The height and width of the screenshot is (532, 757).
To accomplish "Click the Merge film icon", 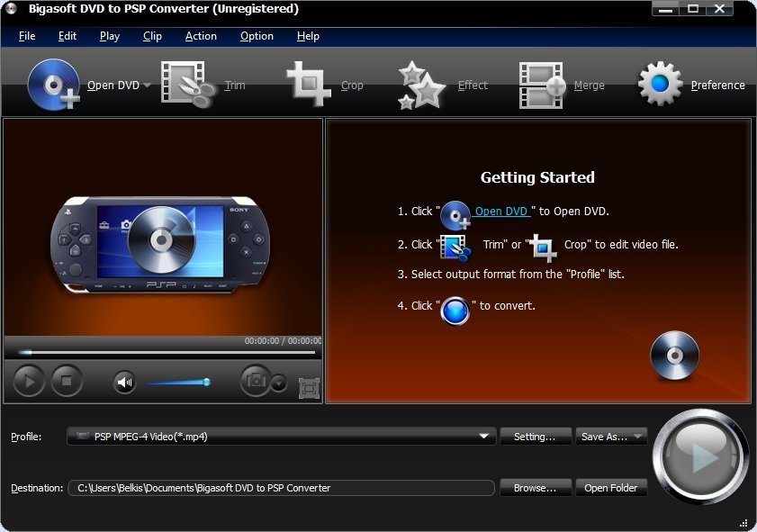I will [x=542, y=85].
